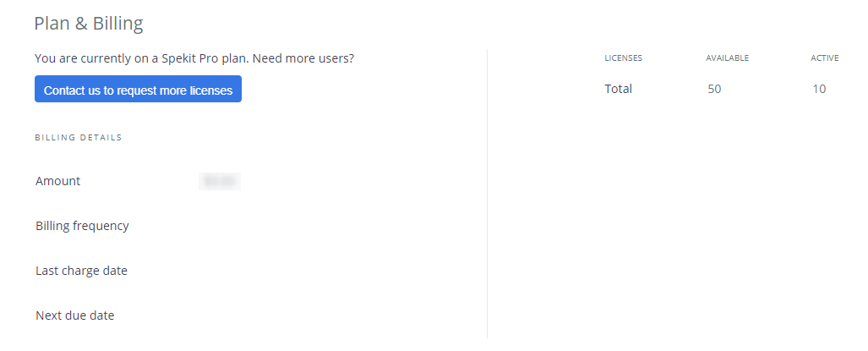Select the Amount label

[x=58, y=181]
